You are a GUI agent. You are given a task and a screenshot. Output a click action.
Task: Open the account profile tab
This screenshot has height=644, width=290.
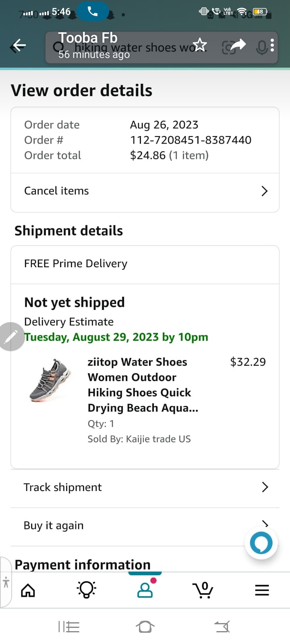[145, 590]
